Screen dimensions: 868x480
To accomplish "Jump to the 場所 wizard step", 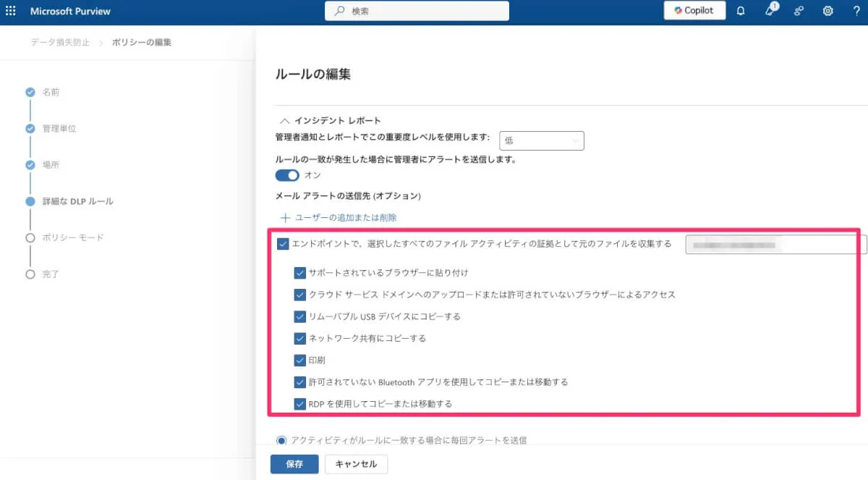I will click(51, 165).
